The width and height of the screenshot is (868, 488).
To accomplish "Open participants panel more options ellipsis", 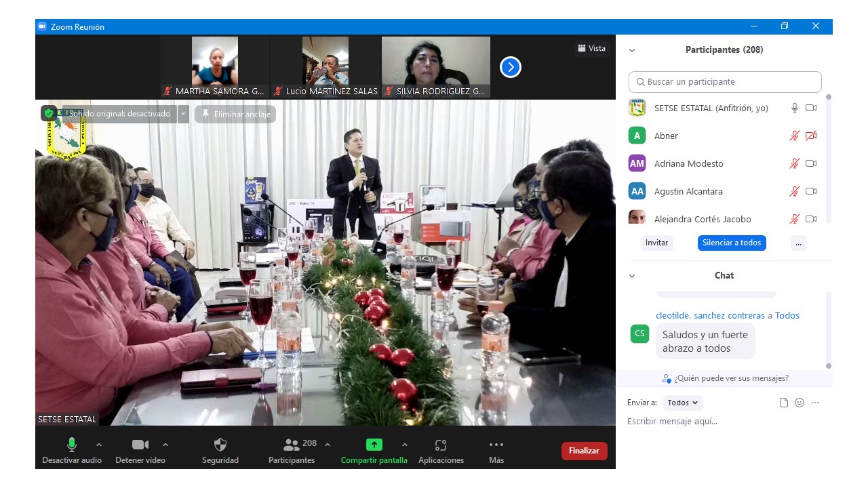I will click(798, 243).
